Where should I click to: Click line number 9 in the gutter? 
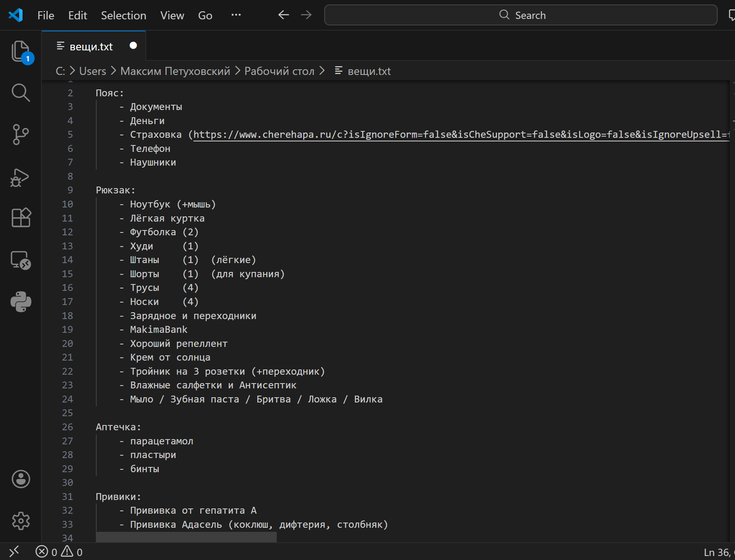[x=70, y=190]
